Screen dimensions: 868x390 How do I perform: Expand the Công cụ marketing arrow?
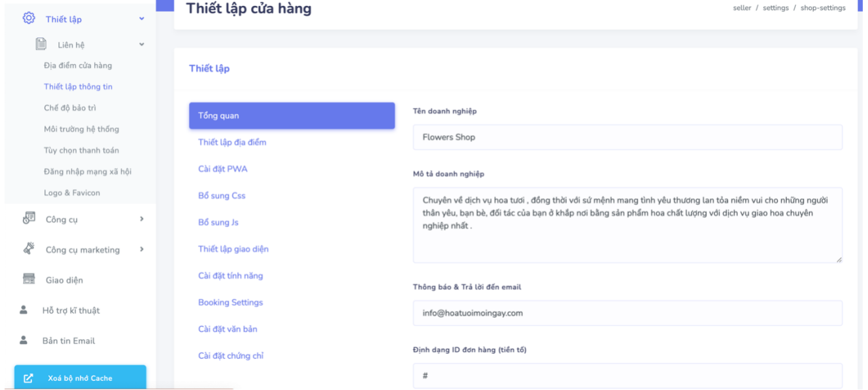(x=142, y=249)
